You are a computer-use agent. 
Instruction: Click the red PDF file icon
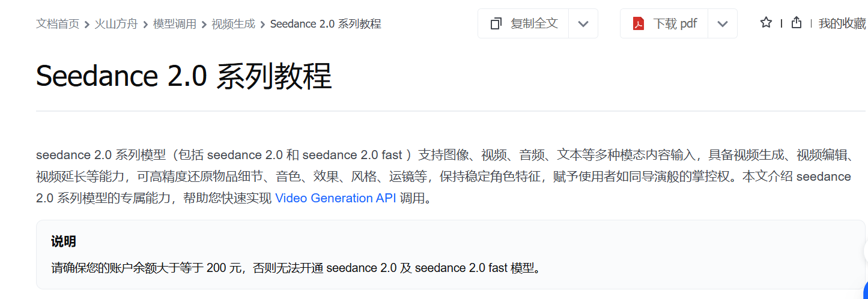coord(638,24)
